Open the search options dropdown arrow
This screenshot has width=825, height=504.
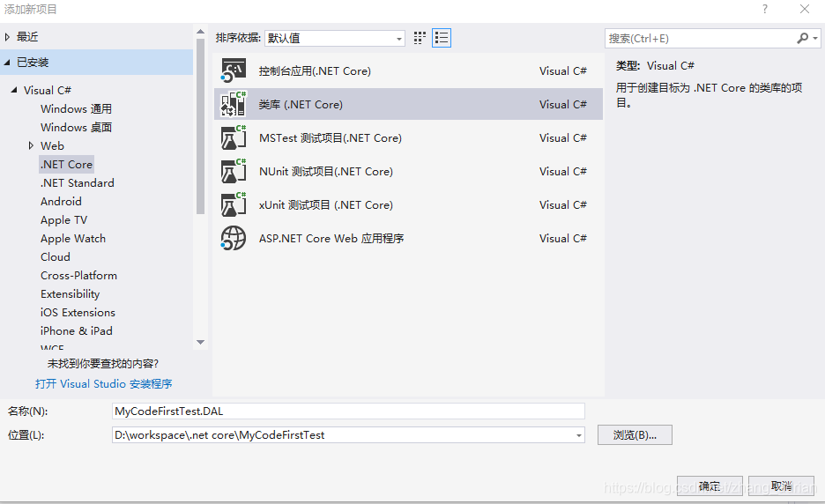click(815, 39)
